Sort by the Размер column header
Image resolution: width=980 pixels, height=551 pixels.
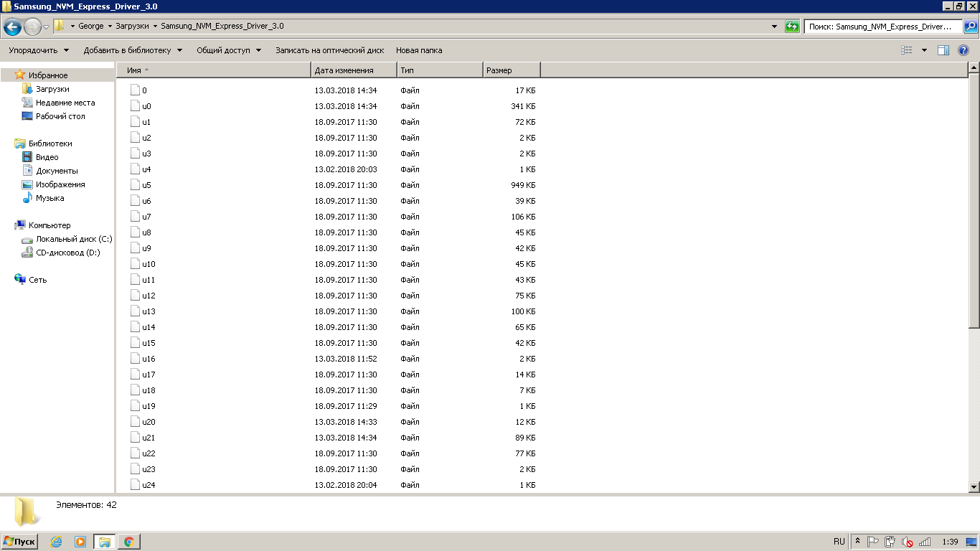coord(512,70)
